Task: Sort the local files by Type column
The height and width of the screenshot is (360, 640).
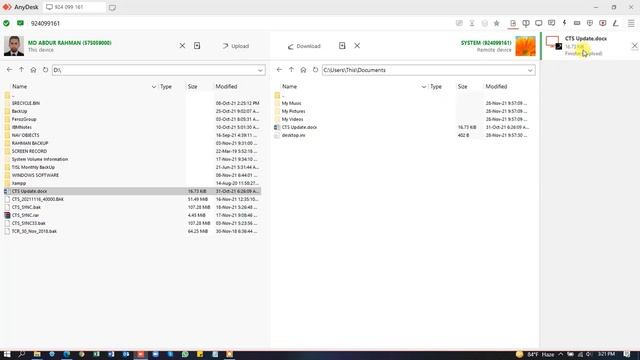Action: pyautogui.click(x=166, y=87)
